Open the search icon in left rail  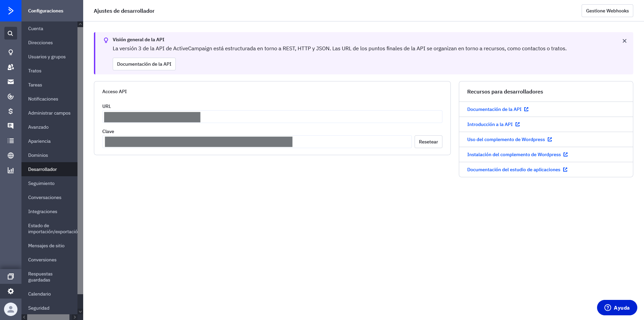[11, 34]
